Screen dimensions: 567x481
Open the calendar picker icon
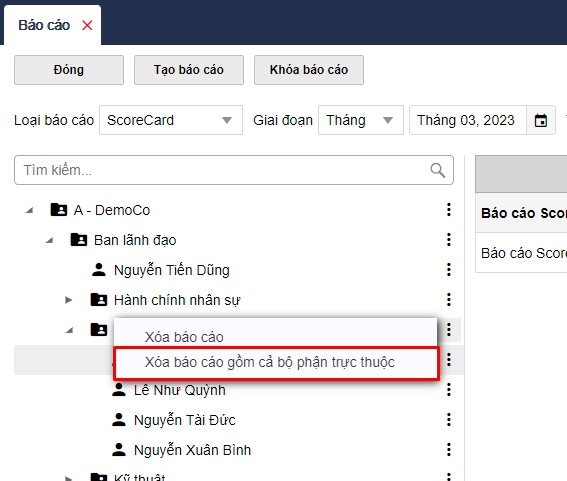pyautogui.click(x=541, y=120)
